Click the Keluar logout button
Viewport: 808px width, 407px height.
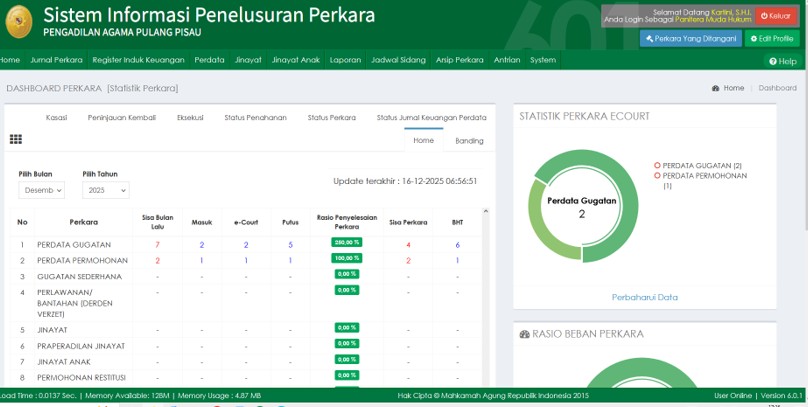(x=776, y=16)
